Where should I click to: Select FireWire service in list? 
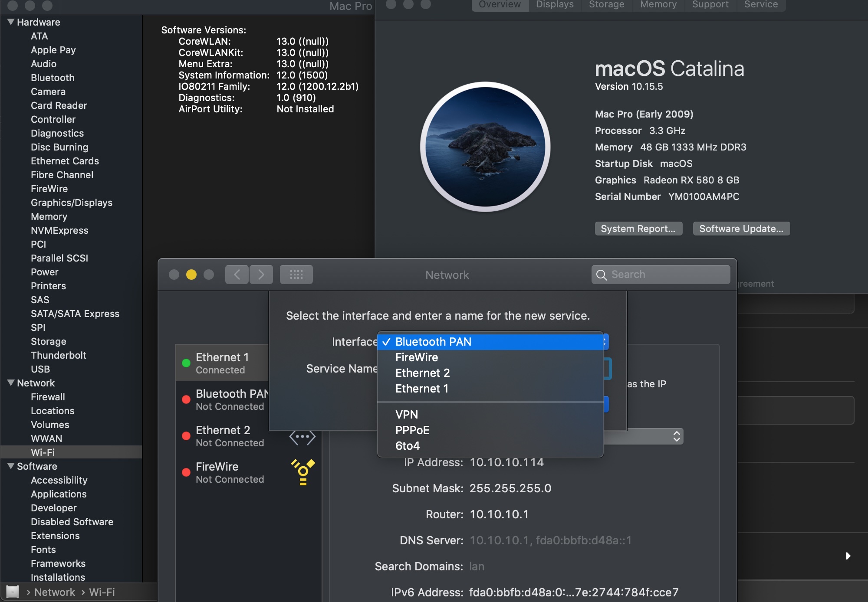248,473
